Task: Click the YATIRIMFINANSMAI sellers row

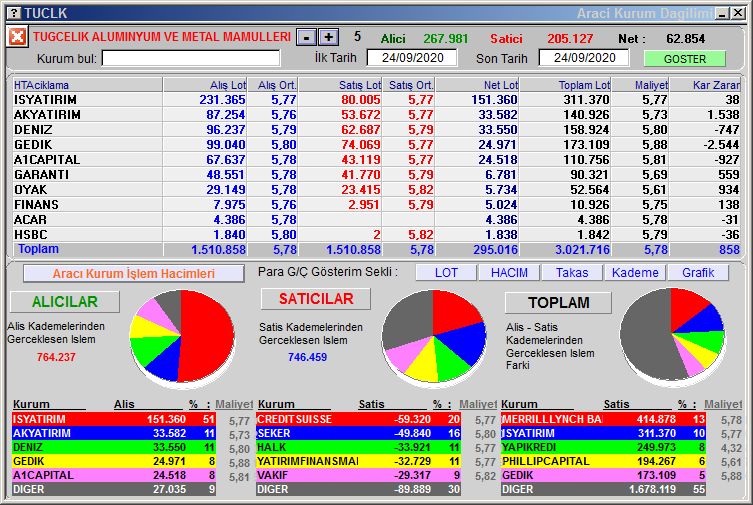Action: coord(358,461)
